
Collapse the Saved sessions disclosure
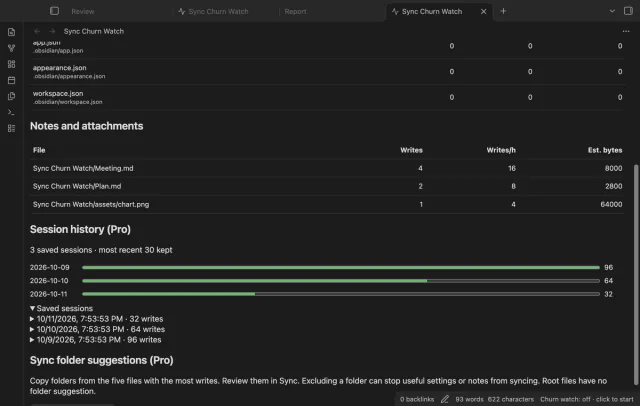click(61, 308)
